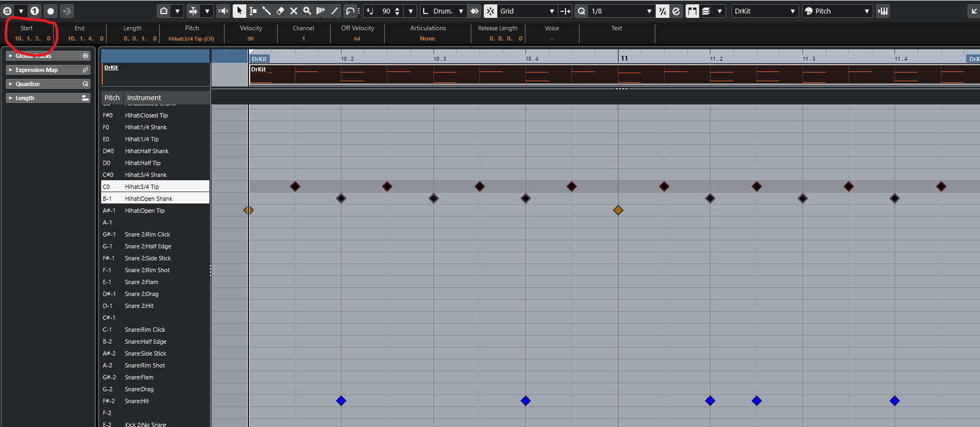
Task: Click the Articulations value None
Action: point(427,38)
